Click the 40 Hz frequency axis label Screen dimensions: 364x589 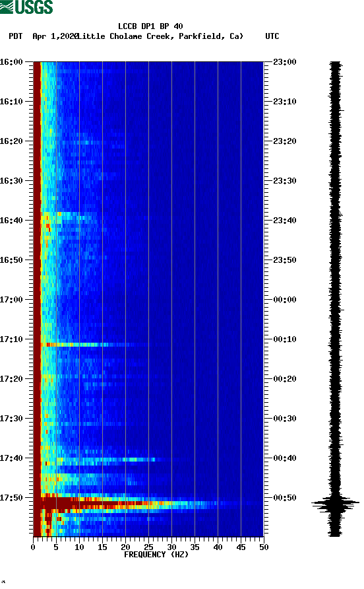[x=218, y=547]
